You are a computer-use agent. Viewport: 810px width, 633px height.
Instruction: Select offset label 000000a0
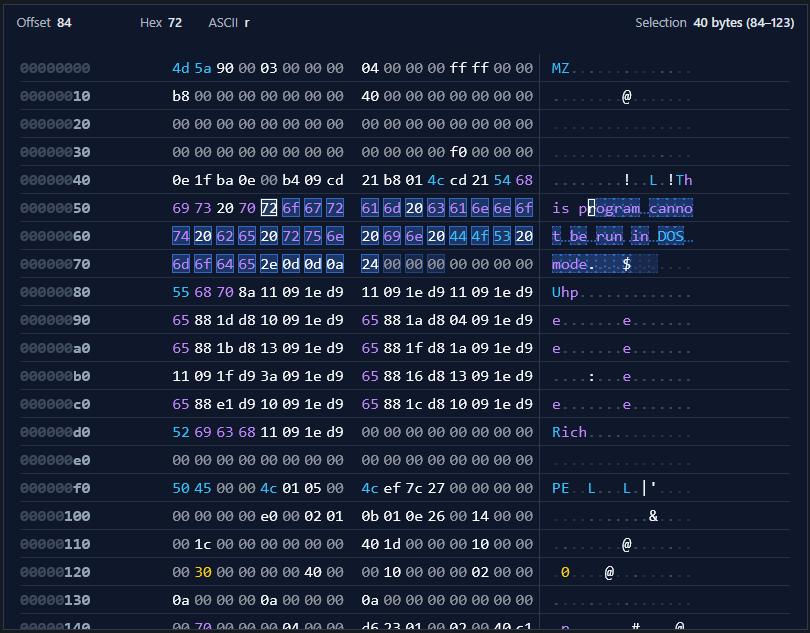point(55,348)
